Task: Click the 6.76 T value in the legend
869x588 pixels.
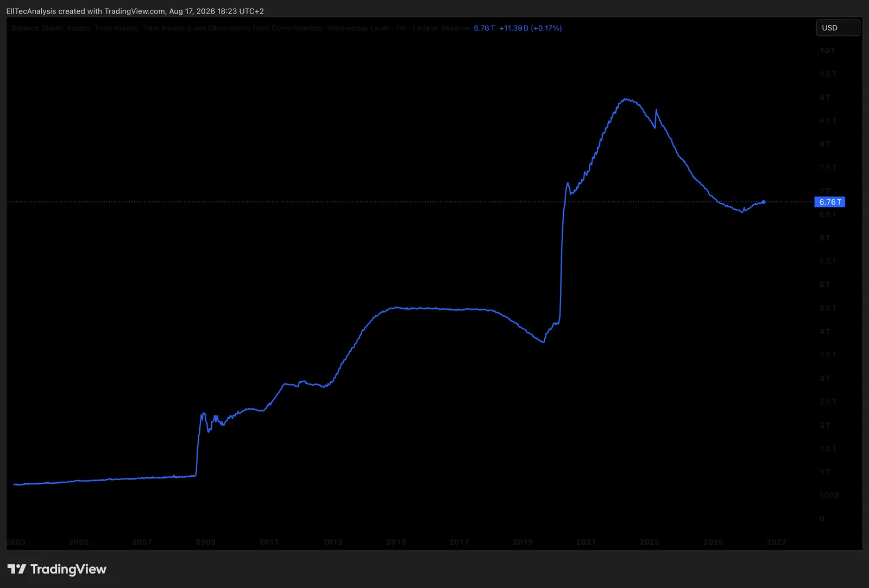Action: coord(484,28)
